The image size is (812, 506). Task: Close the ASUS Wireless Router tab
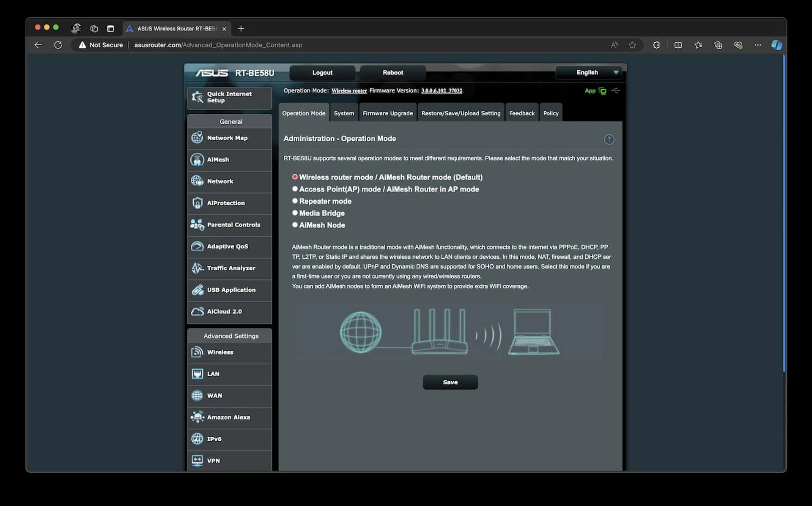224,28
